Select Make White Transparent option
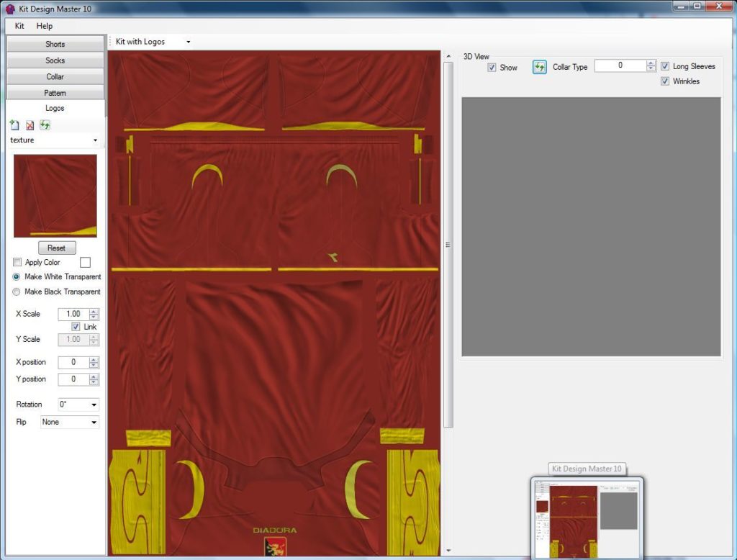The height and width of the screenshot is (560, 737). pos(17,276)
